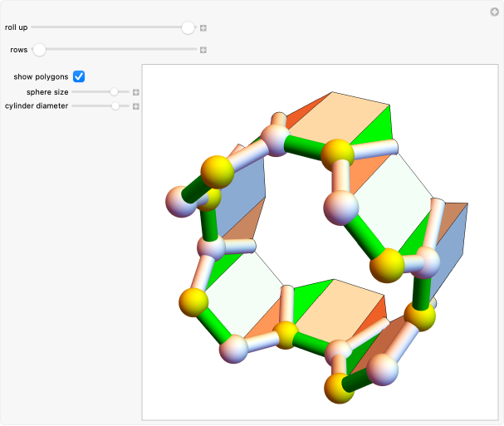This screenshot has width=504, height=426.
Task: Click the "roll up" label
Action: [x=16, y=28]
